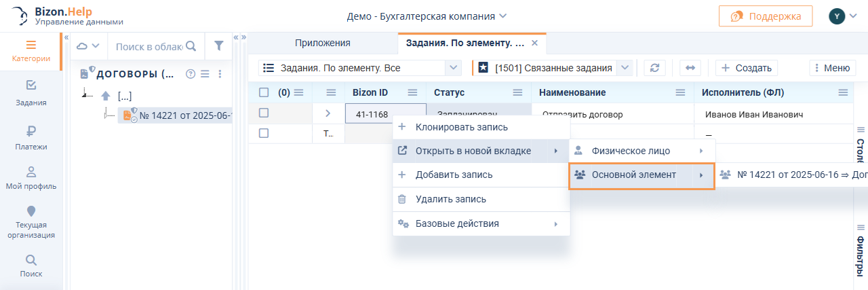
Task: Click the filter funnel icon
Action: (x=218, y=46)
